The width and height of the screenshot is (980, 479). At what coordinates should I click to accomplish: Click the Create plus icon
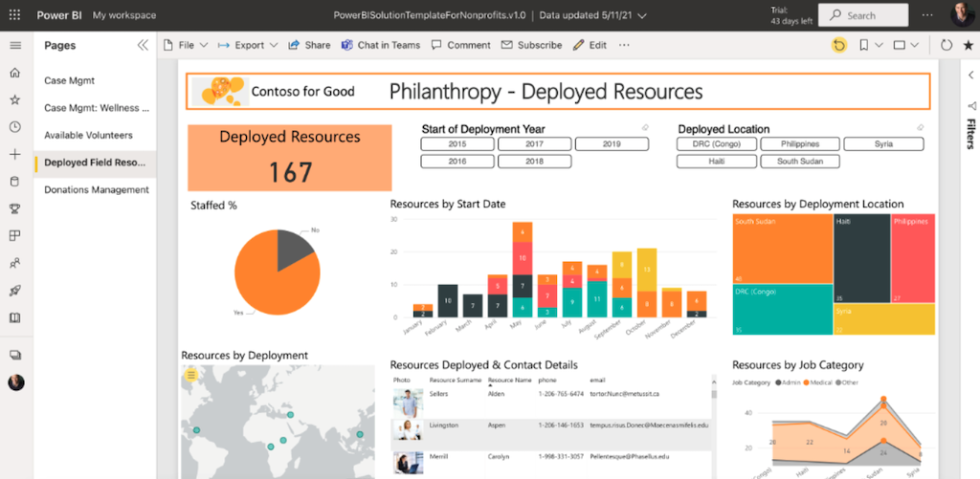(x=15, y=155)
